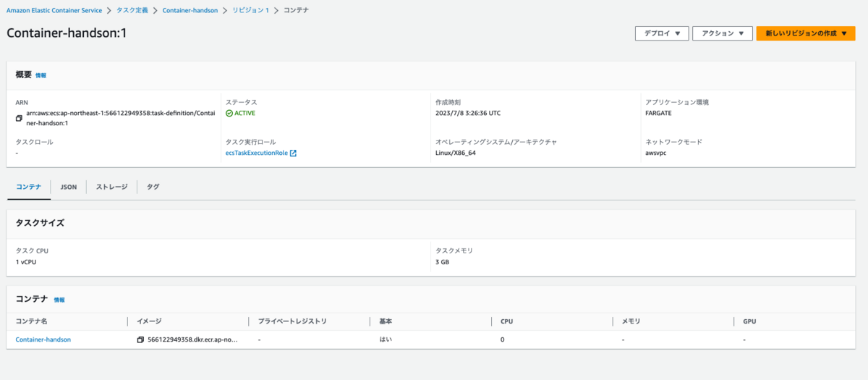Go to Amazon Elastic Container Service breadcrumb

[x=54, y=11]
